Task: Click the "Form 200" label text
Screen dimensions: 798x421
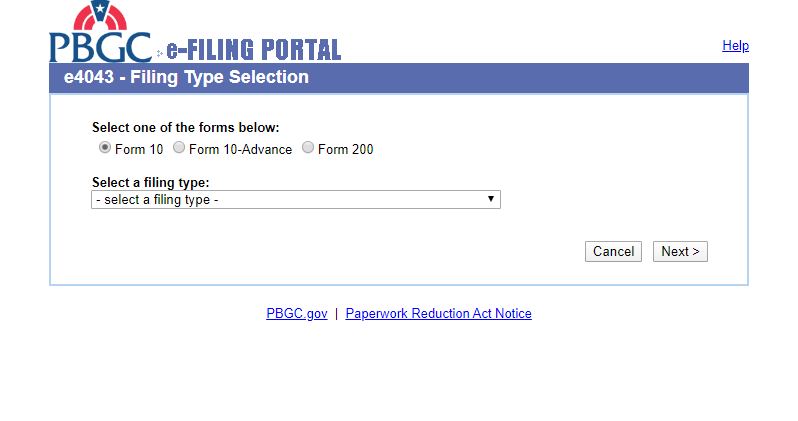Action: coord(345,149)
